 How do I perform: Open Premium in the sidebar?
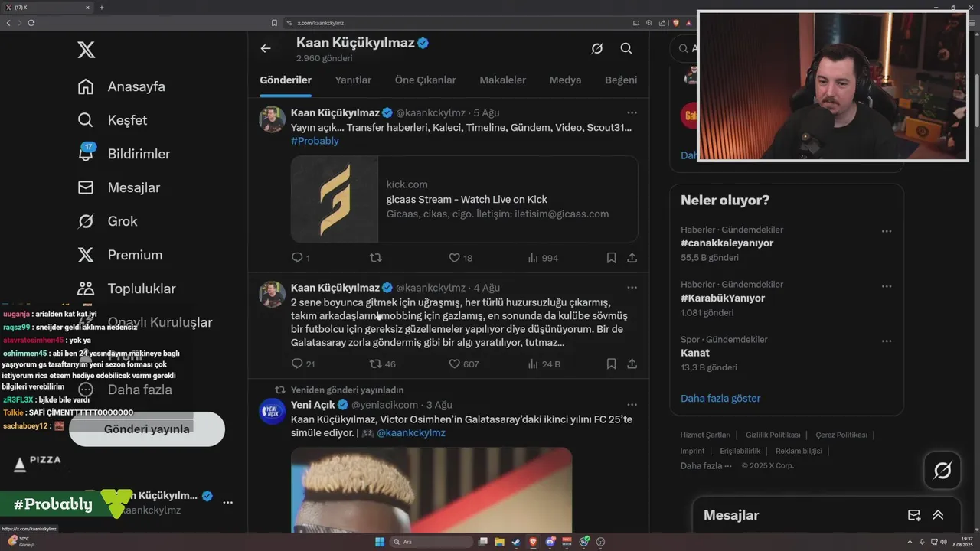coord(119,255)
